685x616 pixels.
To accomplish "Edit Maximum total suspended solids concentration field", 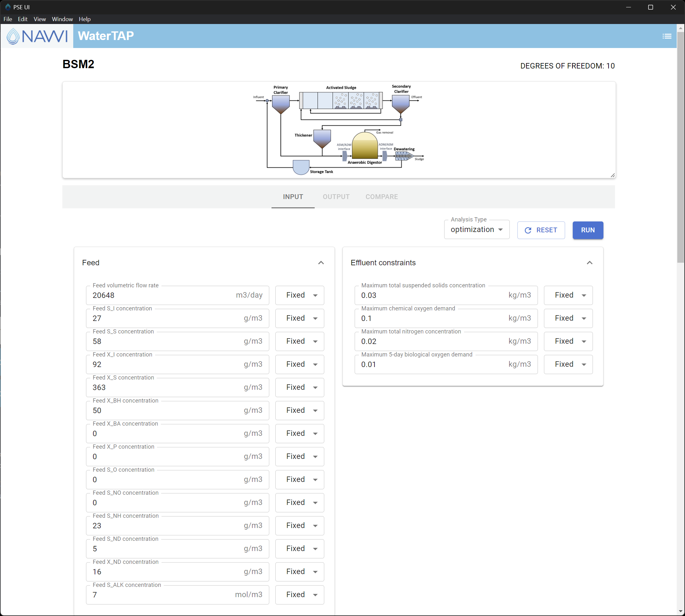I will click(446, 295).
